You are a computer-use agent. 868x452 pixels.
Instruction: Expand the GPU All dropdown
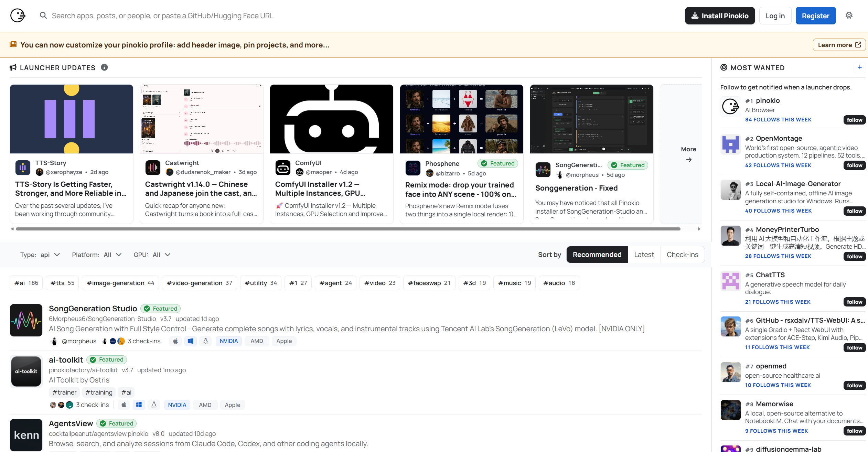pos(152,255)
